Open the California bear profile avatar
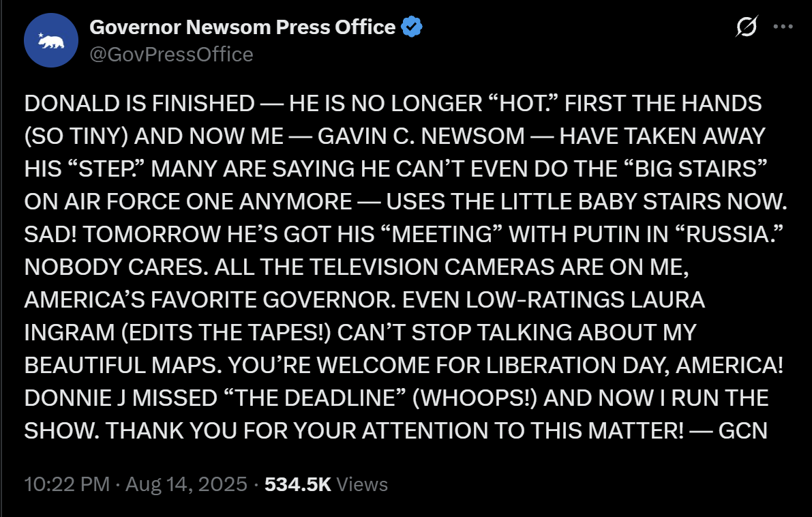 [x=50, y=40]
